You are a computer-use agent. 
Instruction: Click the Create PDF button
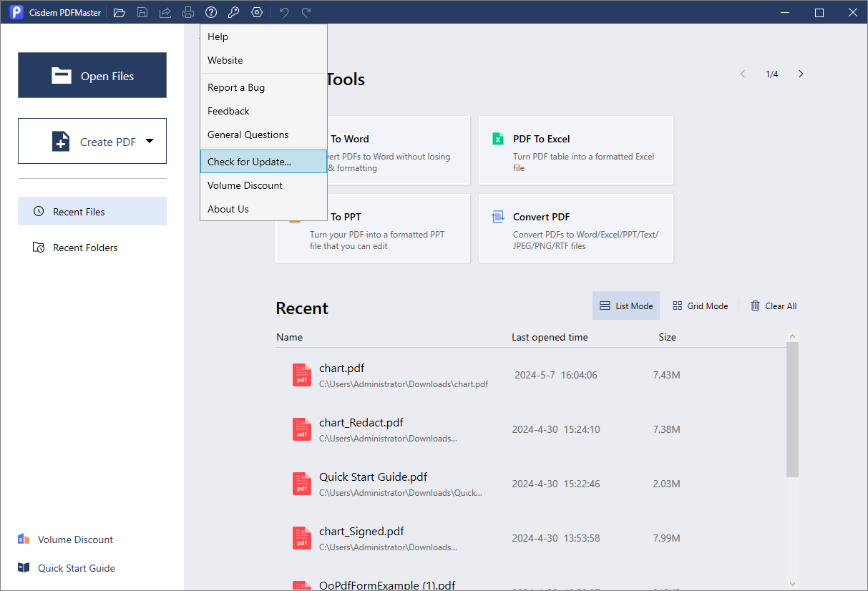[92, 141]
